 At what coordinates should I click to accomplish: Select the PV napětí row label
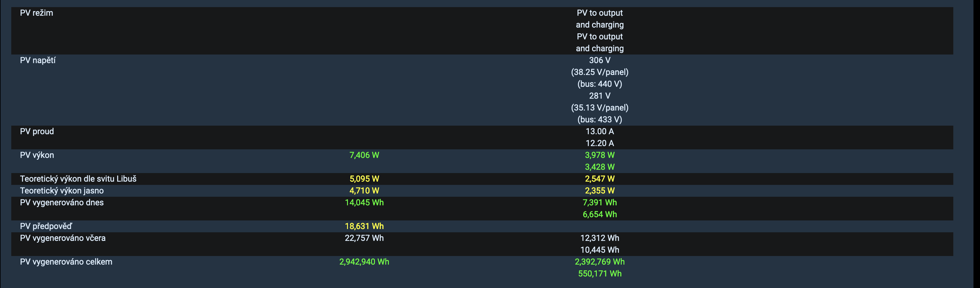38,60
